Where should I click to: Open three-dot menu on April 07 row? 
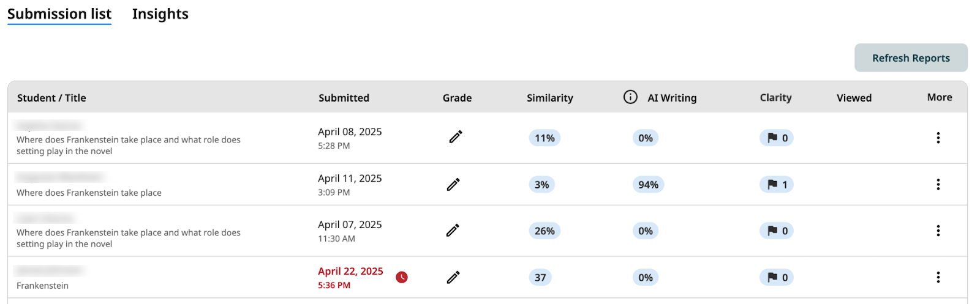[x=938, y=231]
